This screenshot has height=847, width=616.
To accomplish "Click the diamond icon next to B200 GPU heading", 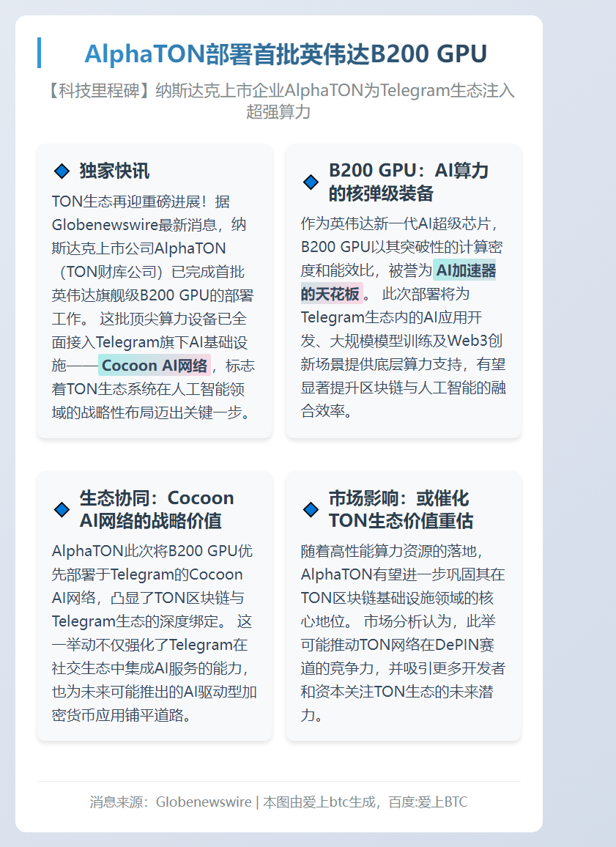I will coord(311,181).
